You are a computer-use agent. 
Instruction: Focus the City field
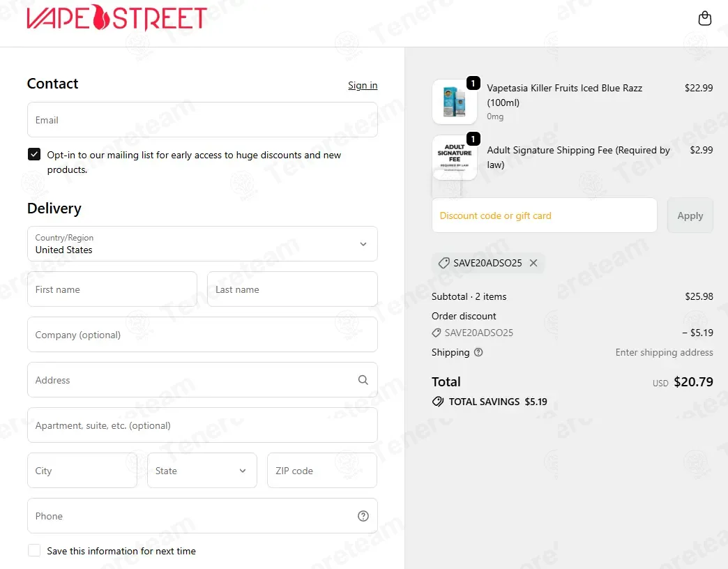click(82, 470)
